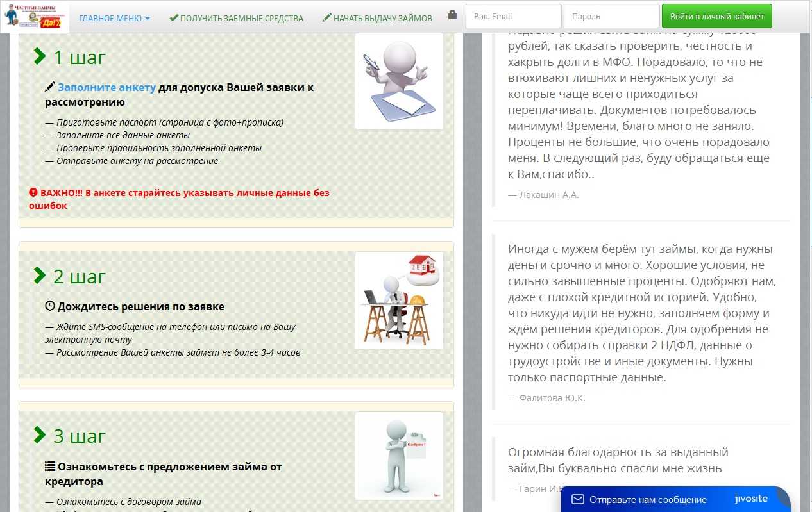Viewport: 812px width, 512px height.
Task: Click the 2 шаг heading
Action: [80, 276]
